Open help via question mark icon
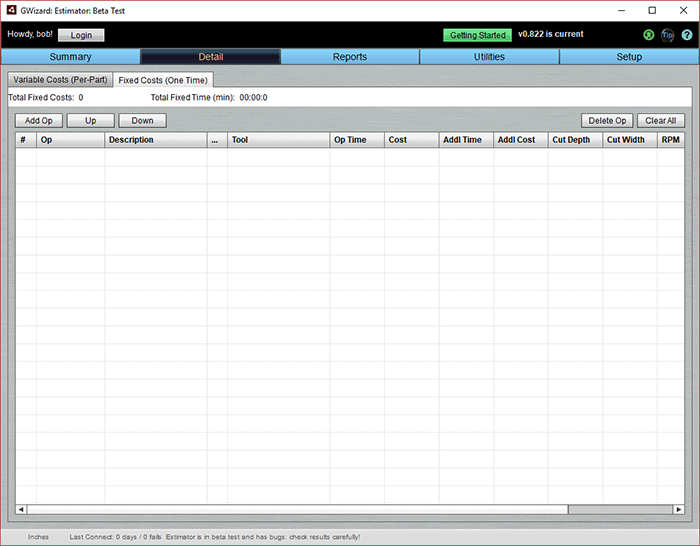The image size is (700, 546). click(x=687, y=35)
